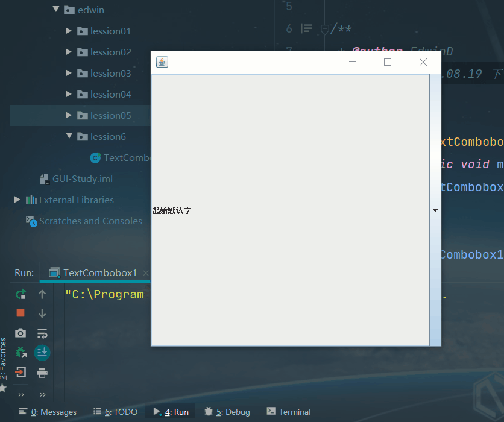504x422 pixels.
Task: Collapse the lession6 folder
Action: [69, 136]
